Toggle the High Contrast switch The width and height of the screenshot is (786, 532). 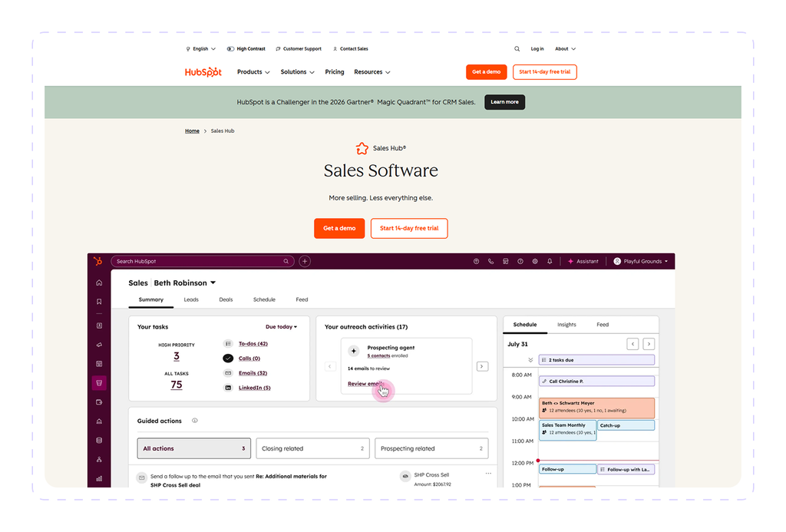(230, 49)
